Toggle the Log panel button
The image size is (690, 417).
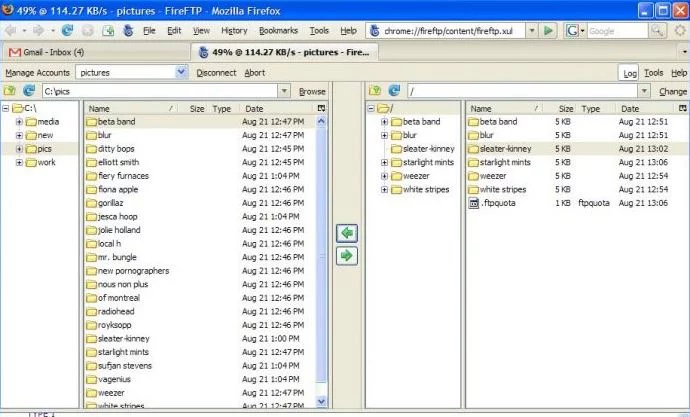(x=630, y=73)
